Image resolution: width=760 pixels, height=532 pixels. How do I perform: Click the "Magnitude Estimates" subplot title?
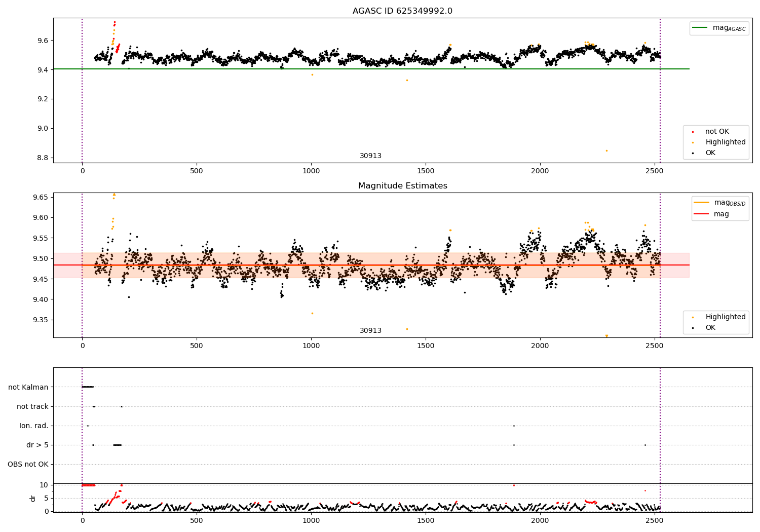coord(402,186)
